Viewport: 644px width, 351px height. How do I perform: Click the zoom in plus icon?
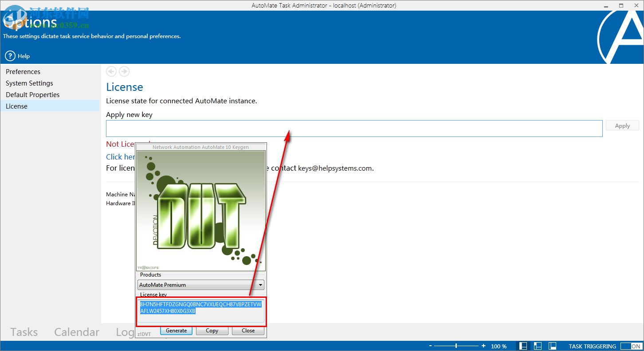(483, 346)
